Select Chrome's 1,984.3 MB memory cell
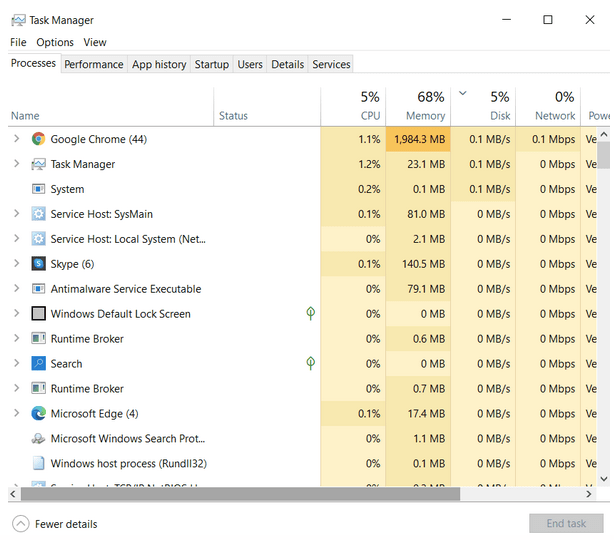Screen dimensions: 614x540 (x=418, y=139)
